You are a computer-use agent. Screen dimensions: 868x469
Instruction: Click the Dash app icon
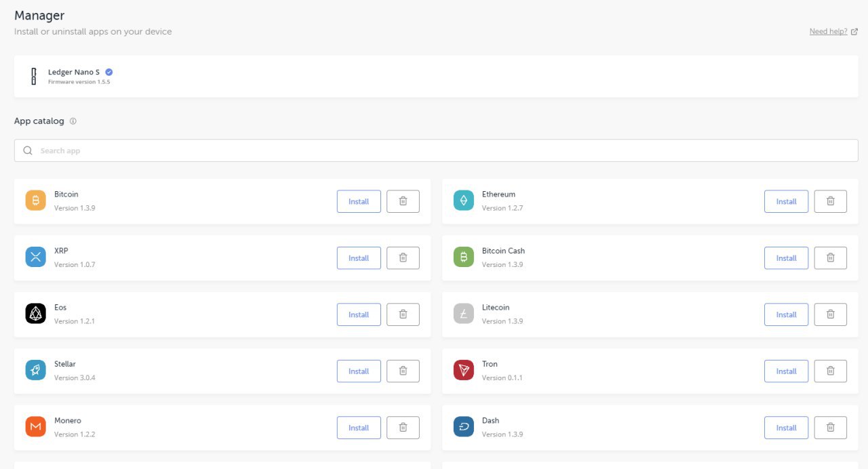click(464, 427)
